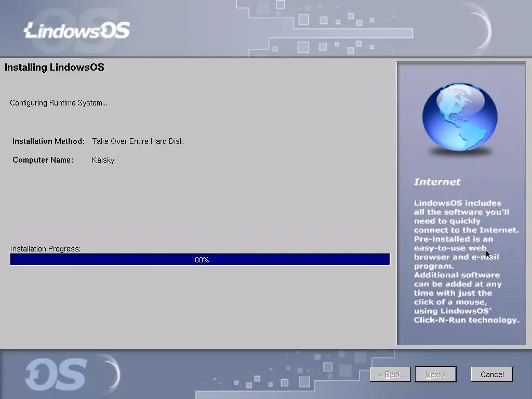The width and height of the screenshot is (532, 399).
Task: Click the disabled Back button
Action: 390,374
